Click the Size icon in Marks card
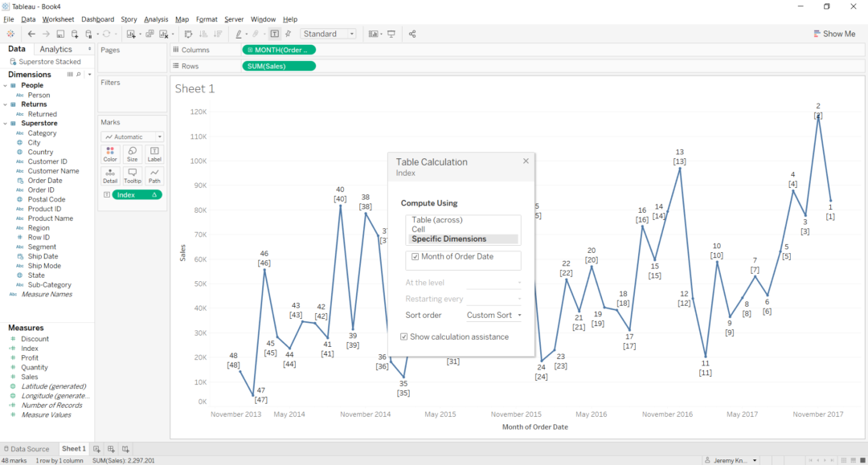The width and height of the screenshot is (868, 465). pos(132,153)
